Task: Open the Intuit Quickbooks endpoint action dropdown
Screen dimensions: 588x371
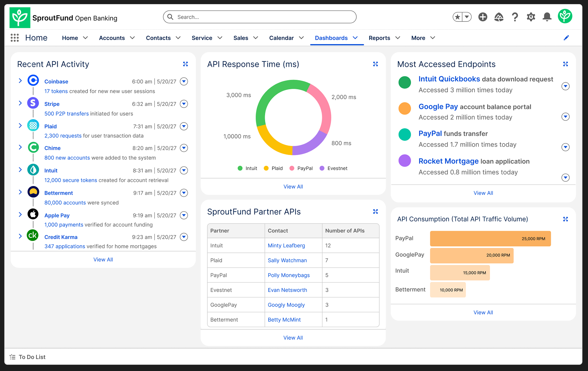Action: click(565, 86)
